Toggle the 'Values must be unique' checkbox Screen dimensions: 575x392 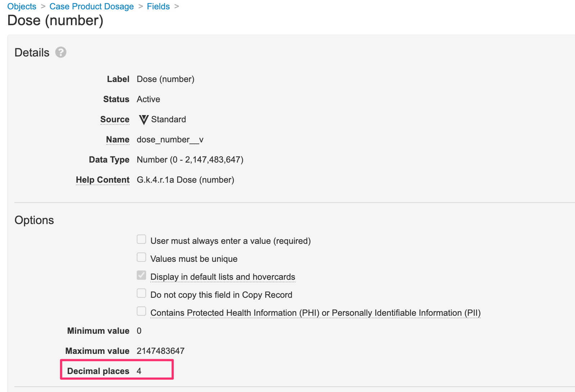(x=141, y=257)
